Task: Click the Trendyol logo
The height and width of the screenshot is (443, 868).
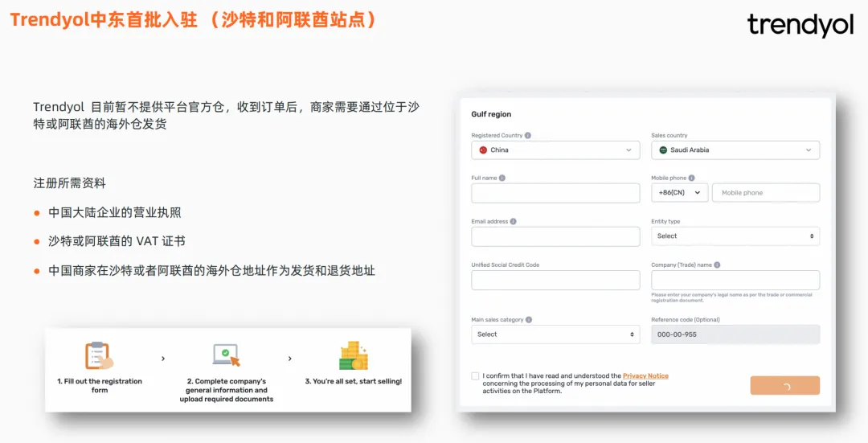Action: 800,24
